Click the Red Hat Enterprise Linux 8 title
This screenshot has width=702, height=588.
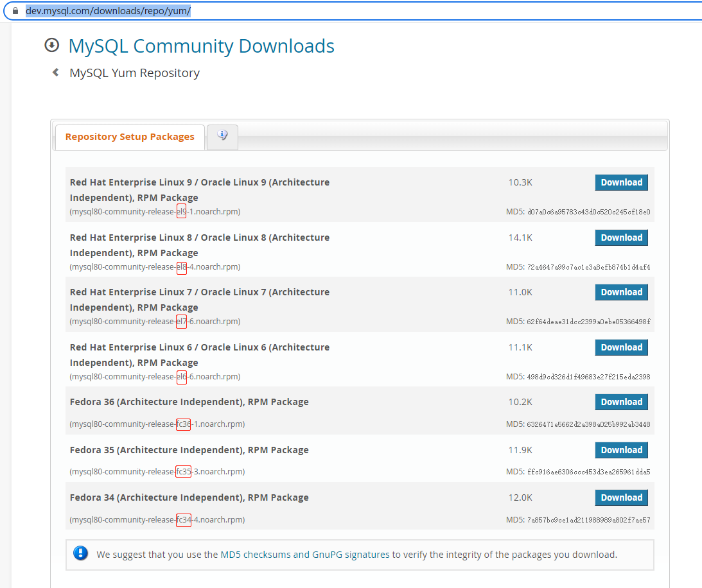(x=200, y=245)
